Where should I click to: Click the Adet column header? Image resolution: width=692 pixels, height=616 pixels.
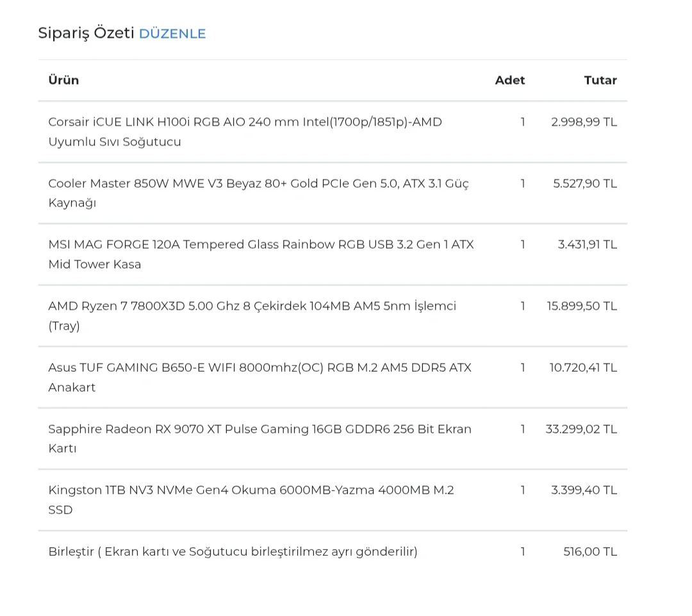(509, 80)
